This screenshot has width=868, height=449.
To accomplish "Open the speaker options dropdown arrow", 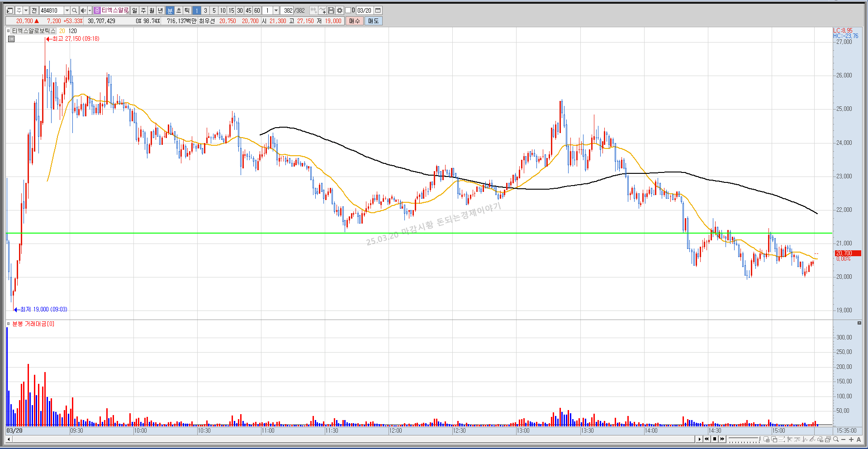I will tap(90, 10).
